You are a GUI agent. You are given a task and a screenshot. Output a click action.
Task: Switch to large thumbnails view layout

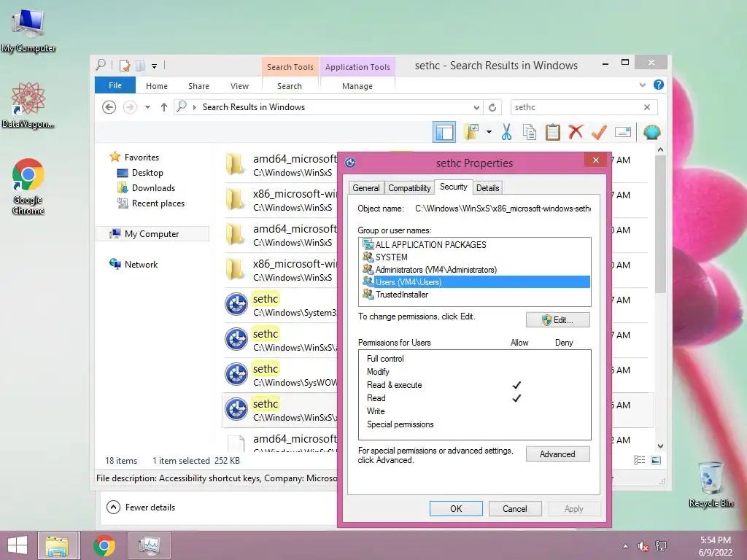pos(656,460)
